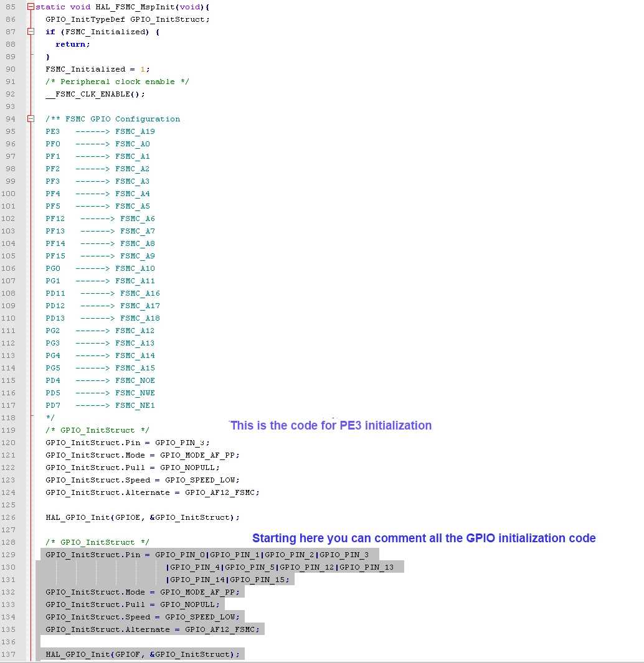
Task: Click 'GPIO_PIN_0' in the selected line 129
Action: [180, 555]
